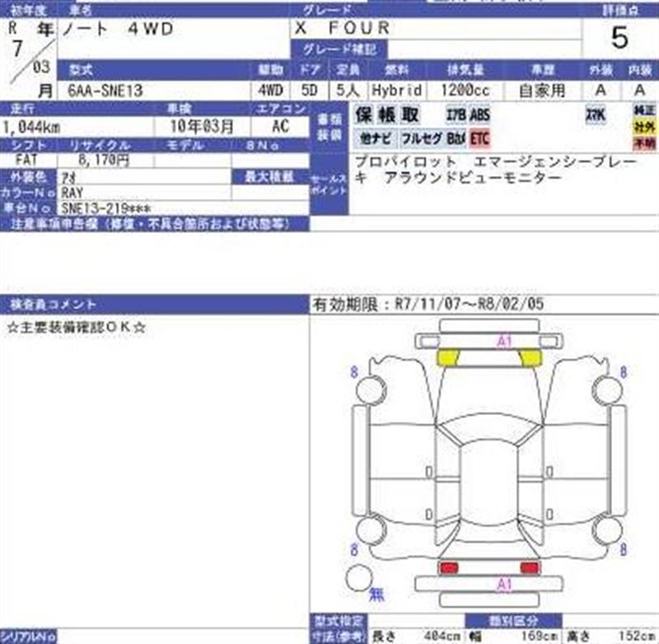Click the 類別区分 header
Image resolution: width=659 pixels, height=644 pixels.
pos(513,620)
